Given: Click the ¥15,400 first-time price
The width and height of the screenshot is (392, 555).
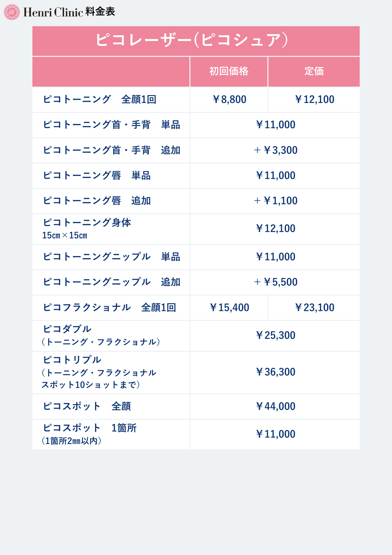Looking at the screenshot, I should pos(229,307).
